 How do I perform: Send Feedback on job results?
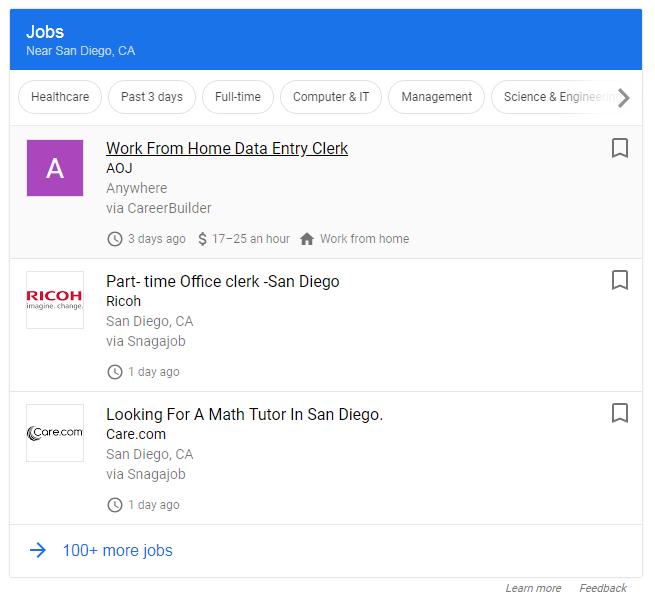coord(603,588)
